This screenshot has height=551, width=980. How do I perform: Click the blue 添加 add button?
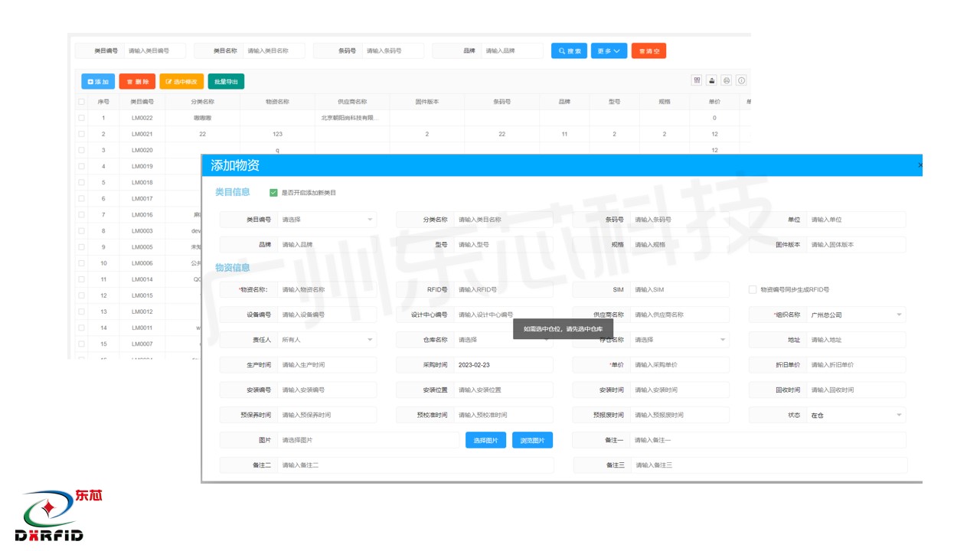coord(98,81)
